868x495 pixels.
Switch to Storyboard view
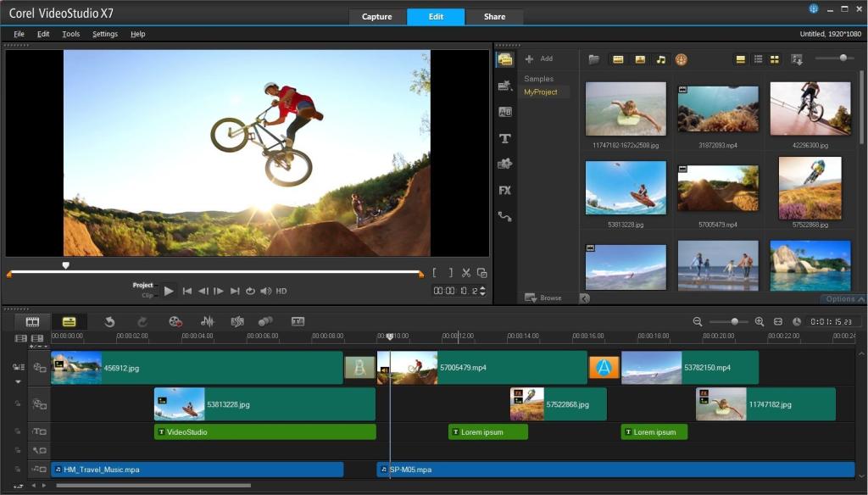(32, 322)
